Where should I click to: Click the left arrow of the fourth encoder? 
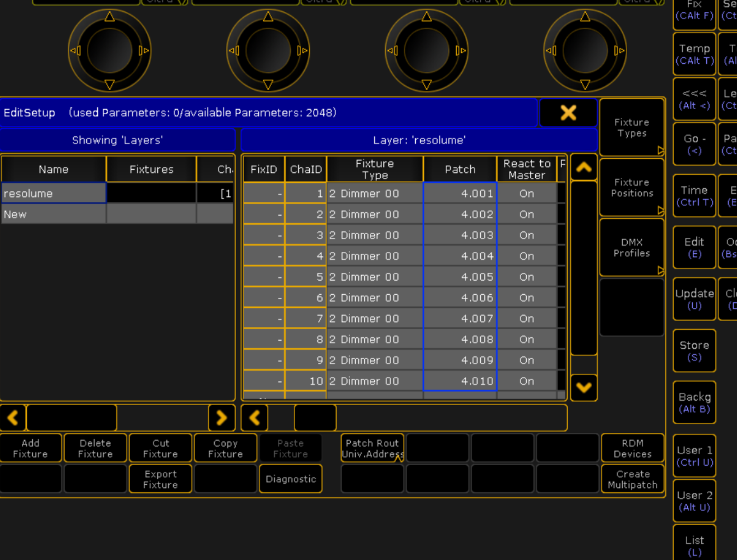[551, 51]
